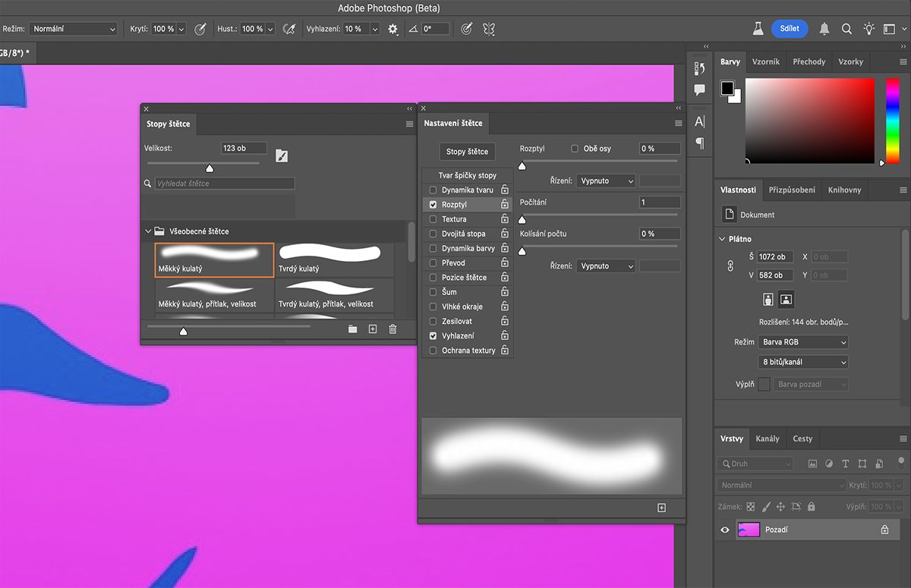This screenshot has height=588, width=911.
Task: Open the 8 bitů/kanál dropdown
Action: coord(803,363)
